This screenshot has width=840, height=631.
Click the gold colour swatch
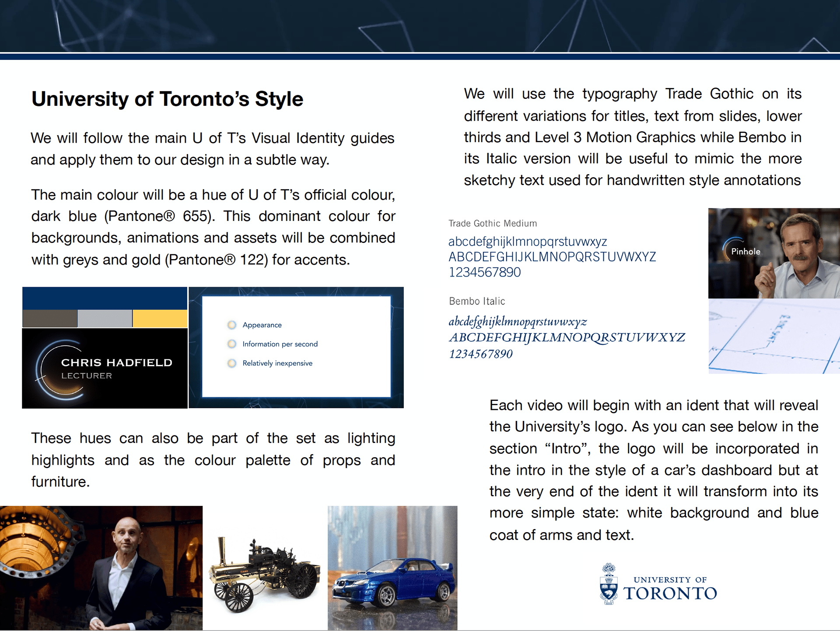click(x=160, y=319)
